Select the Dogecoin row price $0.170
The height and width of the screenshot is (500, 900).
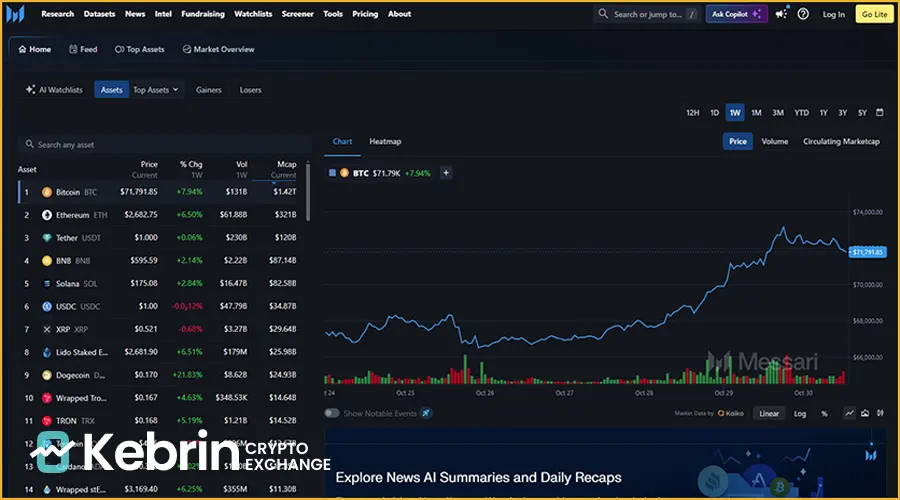tap(146, 375)
